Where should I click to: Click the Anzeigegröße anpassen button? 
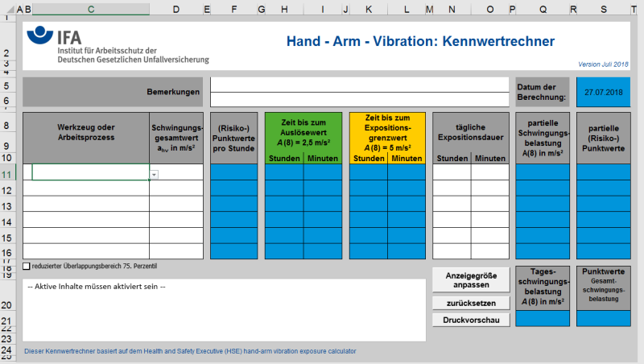[471, 280]
